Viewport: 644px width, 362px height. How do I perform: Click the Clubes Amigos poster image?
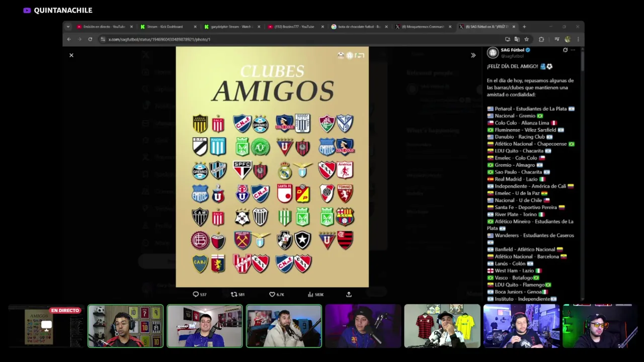tap(272, 167)
